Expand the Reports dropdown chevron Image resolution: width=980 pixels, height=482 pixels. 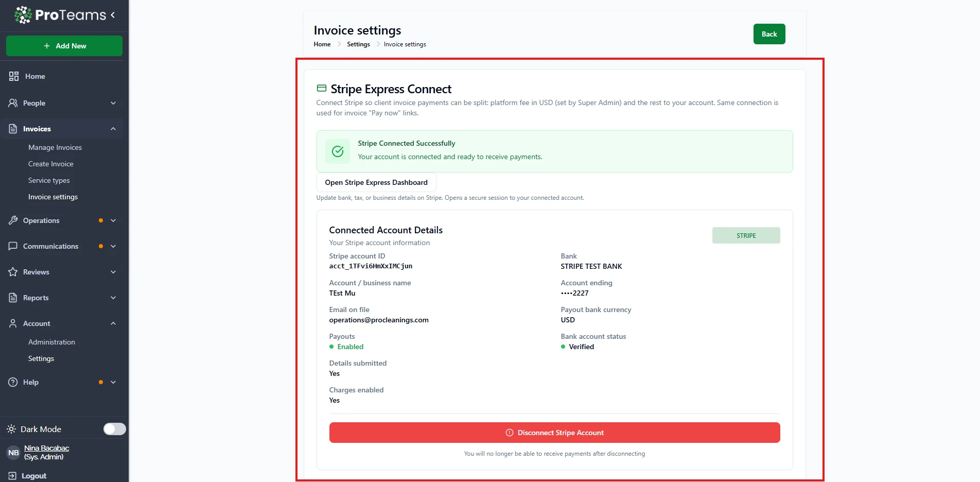click(x=113, y=298)
